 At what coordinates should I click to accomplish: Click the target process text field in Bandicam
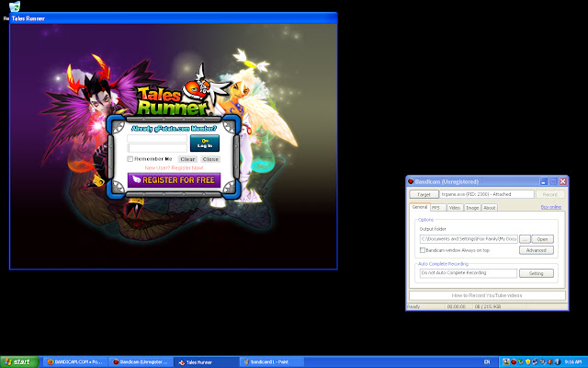click(x=487, y=194)
